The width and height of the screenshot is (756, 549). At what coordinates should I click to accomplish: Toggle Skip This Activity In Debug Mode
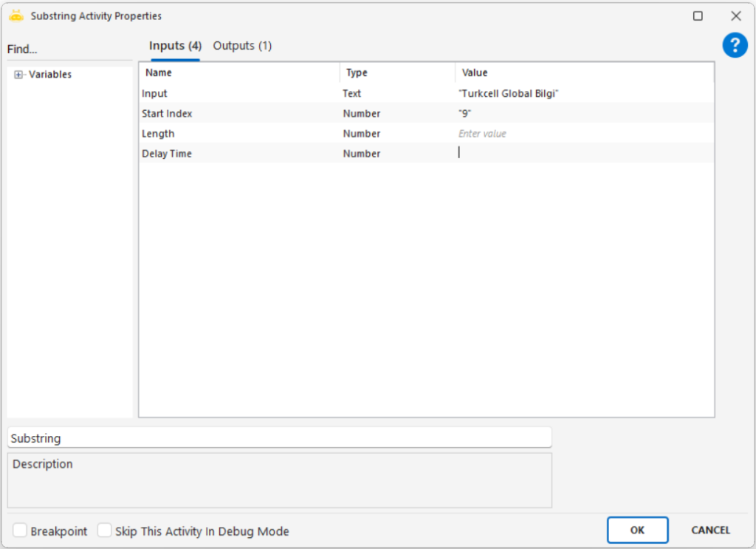point(105,531)
